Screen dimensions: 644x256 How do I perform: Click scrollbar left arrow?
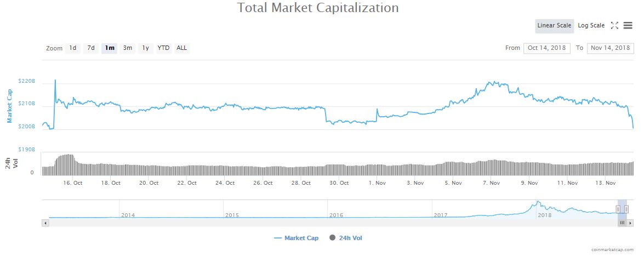click(x=45, y=223)
